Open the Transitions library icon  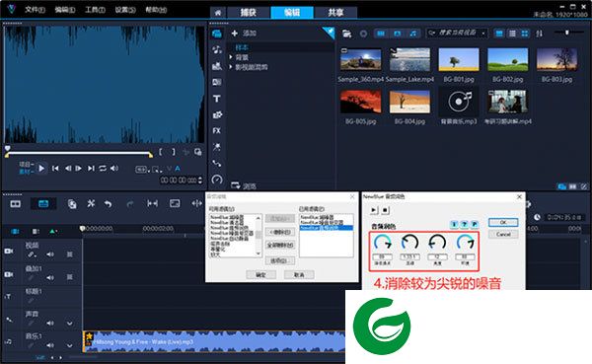(217, 82)
